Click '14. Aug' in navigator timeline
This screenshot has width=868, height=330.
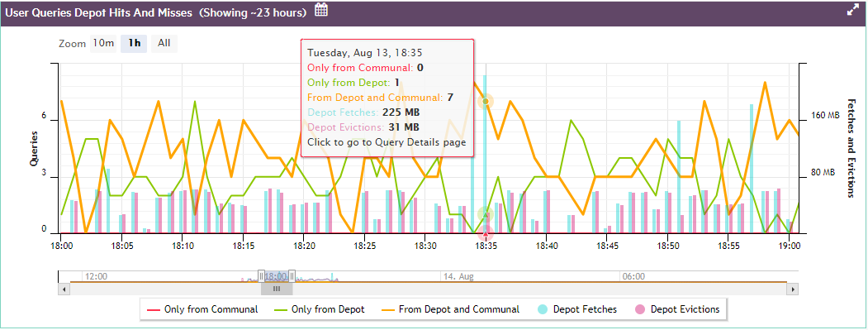459,276
